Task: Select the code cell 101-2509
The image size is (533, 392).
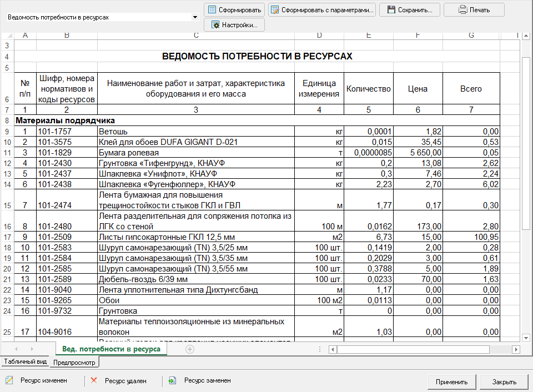Action: (67, 237)
